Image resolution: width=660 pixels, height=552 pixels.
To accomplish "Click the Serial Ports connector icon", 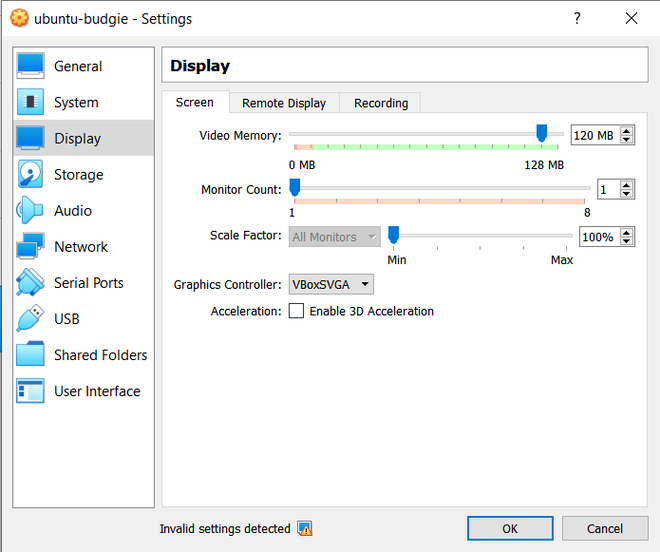I will click(30, 283).
